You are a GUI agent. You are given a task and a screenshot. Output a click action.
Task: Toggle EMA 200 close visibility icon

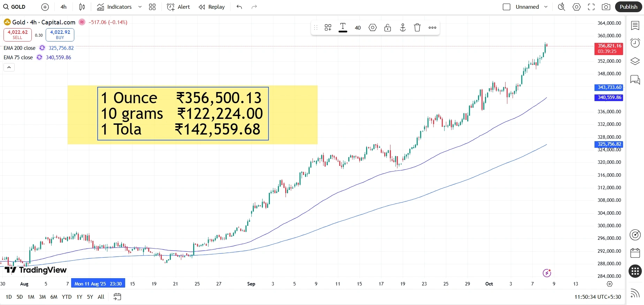[x=42, y=48]
